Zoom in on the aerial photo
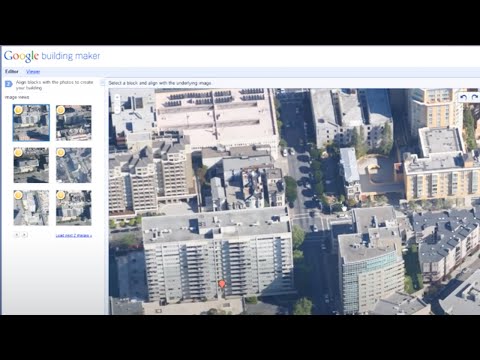Viewport: 480px width, 360px height. 117,97
